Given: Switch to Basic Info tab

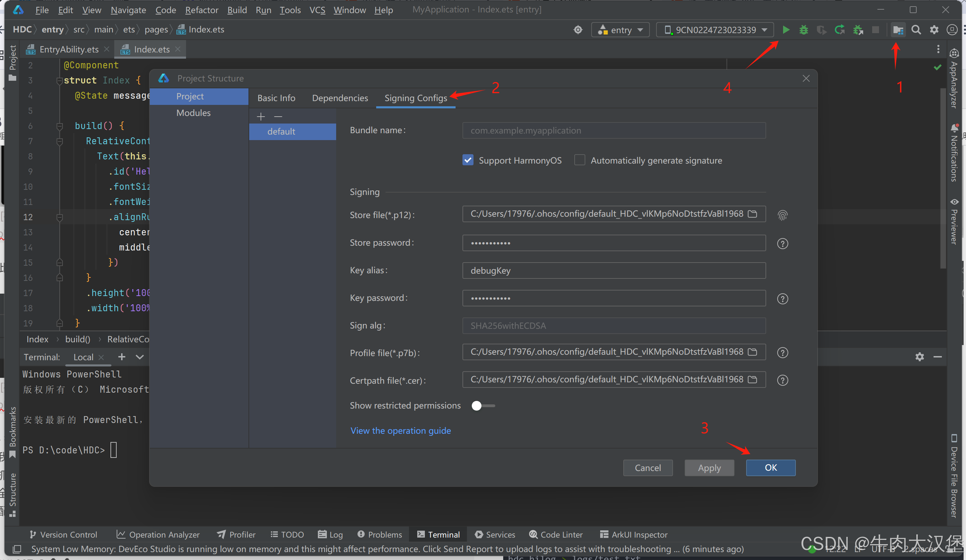Looking at the screenshot, I should tap(276, 98).
